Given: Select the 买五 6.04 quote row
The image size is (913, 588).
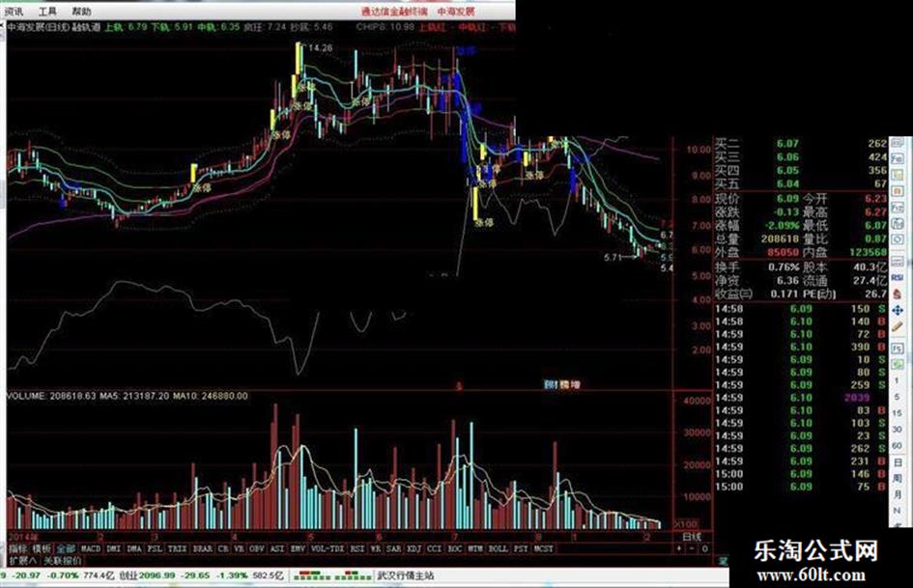Looking at the screenshot, I should tap(801, 184).
